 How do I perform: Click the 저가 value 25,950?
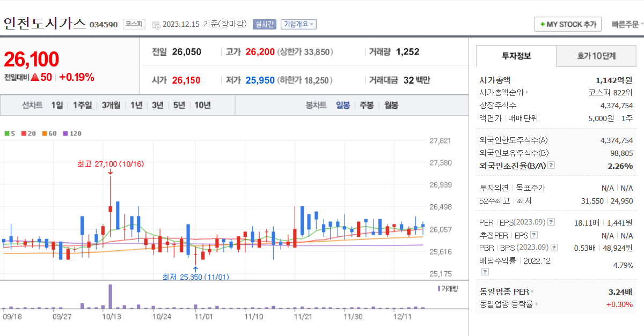click(x=260, y=80)
